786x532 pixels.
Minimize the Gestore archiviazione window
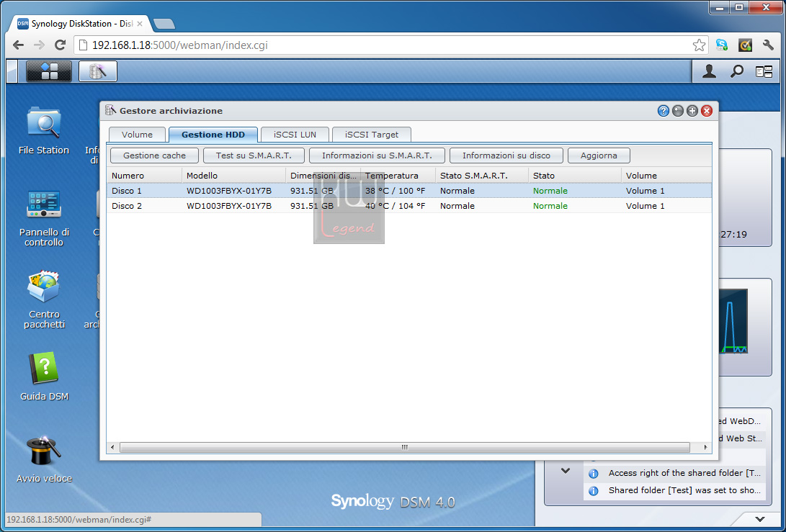pyautogui.click(x=678, y=111)
